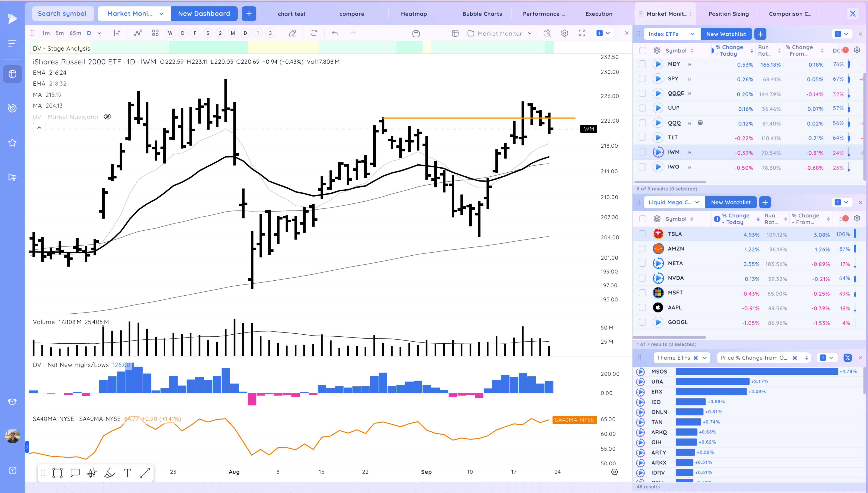Viewport: 868px width, 493px height.
Task: Check the IWM row checkbox
Action: [642, 152]
